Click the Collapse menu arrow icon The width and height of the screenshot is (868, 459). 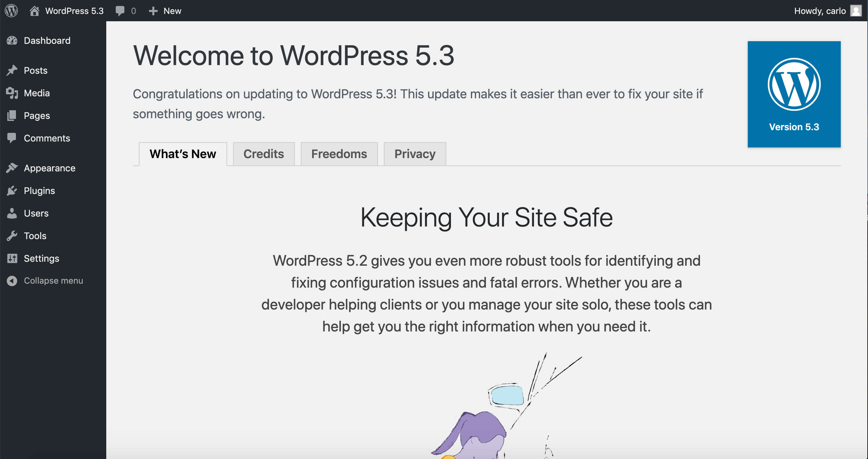(x=12, y=280)
